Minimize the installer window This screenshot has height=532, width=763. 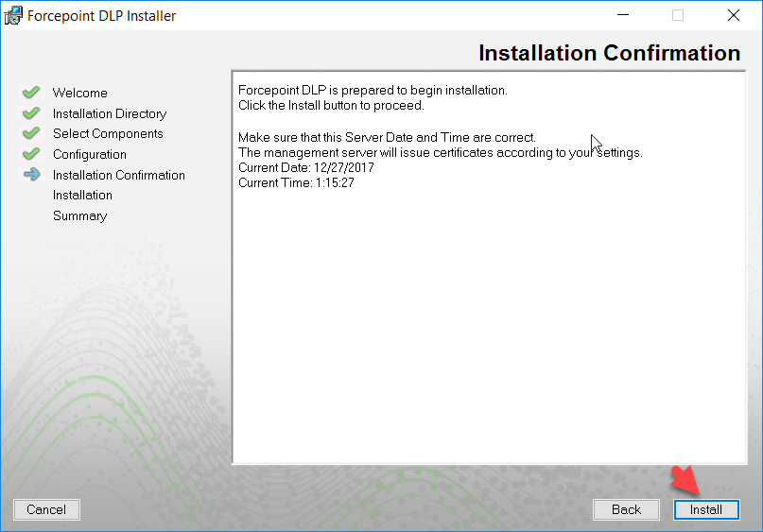(623, 15)
